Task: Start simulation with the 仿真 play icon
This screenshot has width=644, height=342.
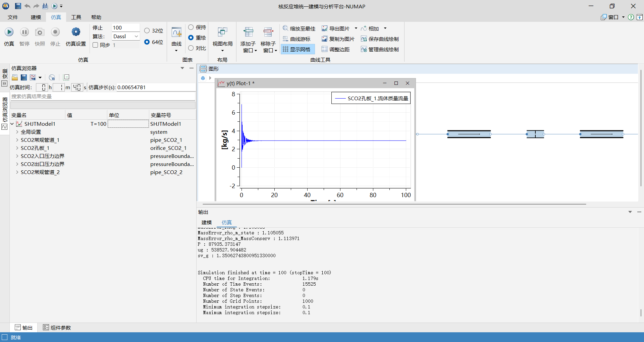Action: click(x=9, y=32)
